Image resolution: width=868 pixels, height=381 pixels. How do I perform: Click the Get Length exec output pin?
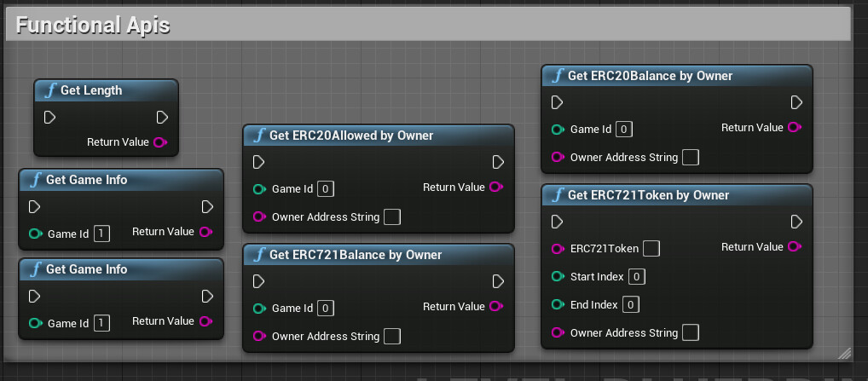click(162, 118)
